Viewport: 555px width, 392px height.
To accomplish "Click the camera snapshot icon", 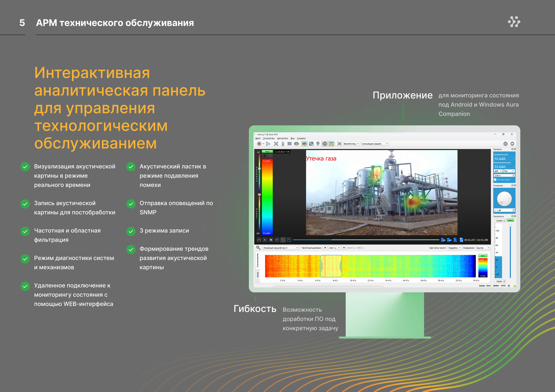I will 339,144.
